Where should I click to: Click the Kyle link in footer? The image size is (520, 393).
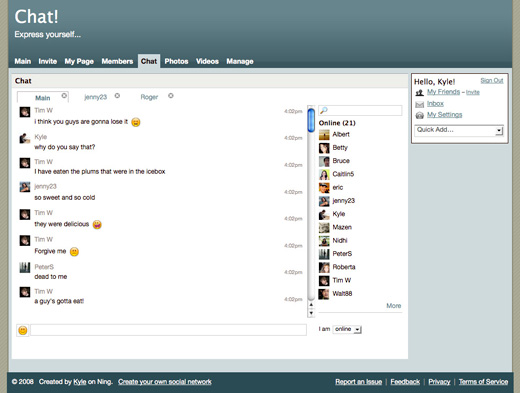click(x=80, y=382)
